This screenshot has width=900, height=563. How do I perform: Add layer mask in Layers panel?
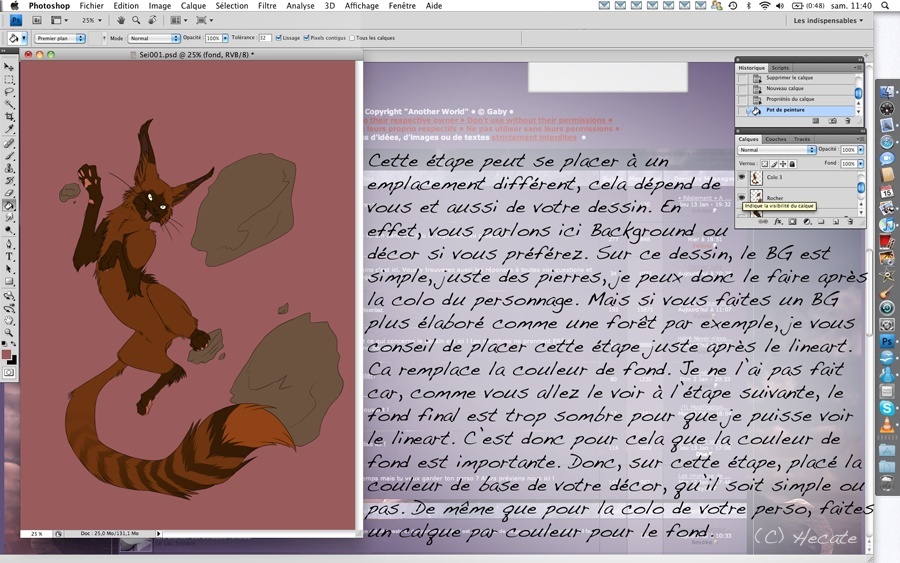point(792,222)
